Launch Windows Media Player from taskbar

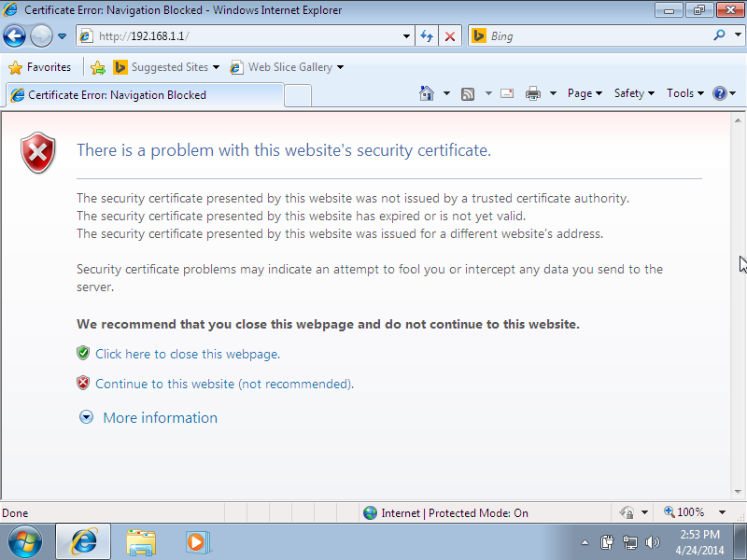[x=197, y=542]
